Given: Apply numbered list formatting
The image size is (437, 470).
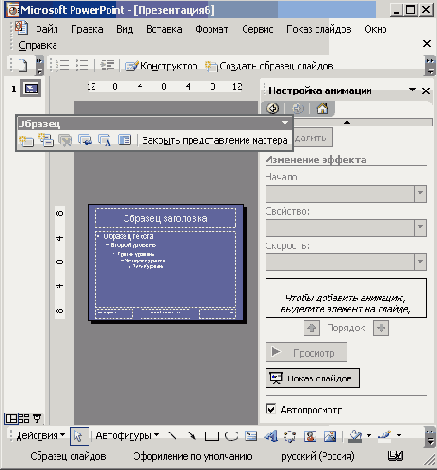Looking at the screenshot, I should 62,65.
